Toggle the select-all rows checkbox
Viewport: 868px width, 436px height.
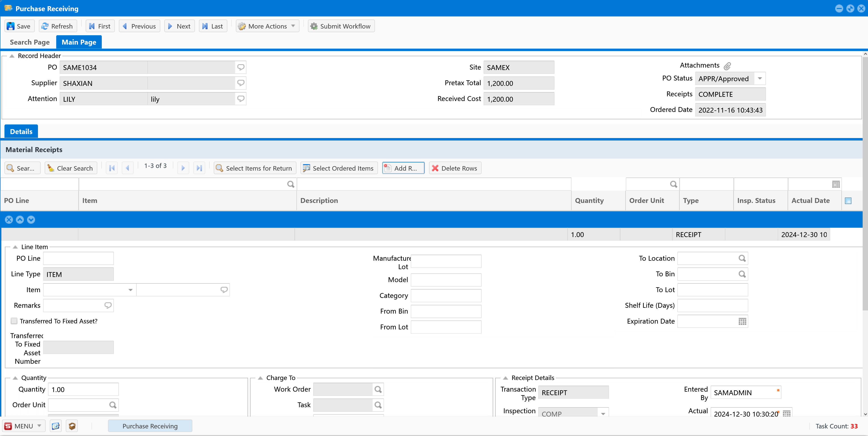pos(848,201)
